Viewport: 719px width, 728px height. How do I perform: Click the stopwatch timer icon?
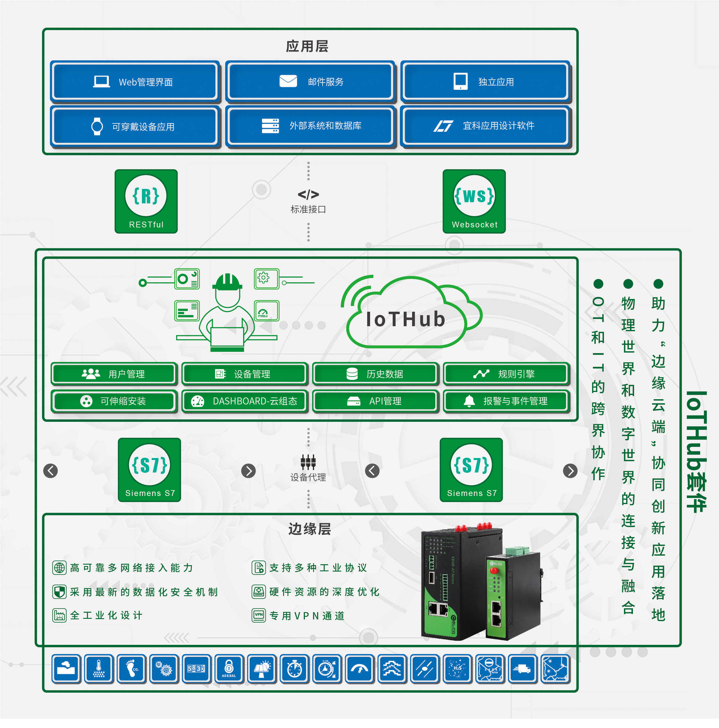coord(294,669)
